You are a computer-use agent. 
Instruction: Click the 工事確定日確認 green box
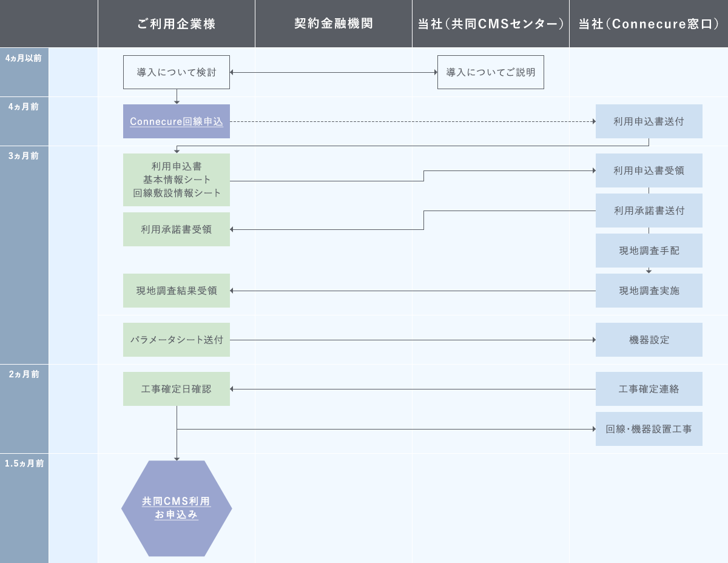[177, 389]
